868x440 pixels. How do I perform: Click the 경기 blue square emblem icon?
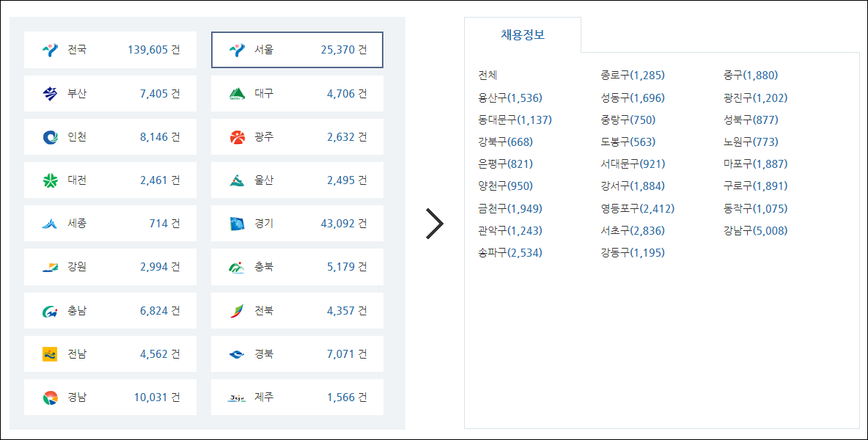click(237, 224)
